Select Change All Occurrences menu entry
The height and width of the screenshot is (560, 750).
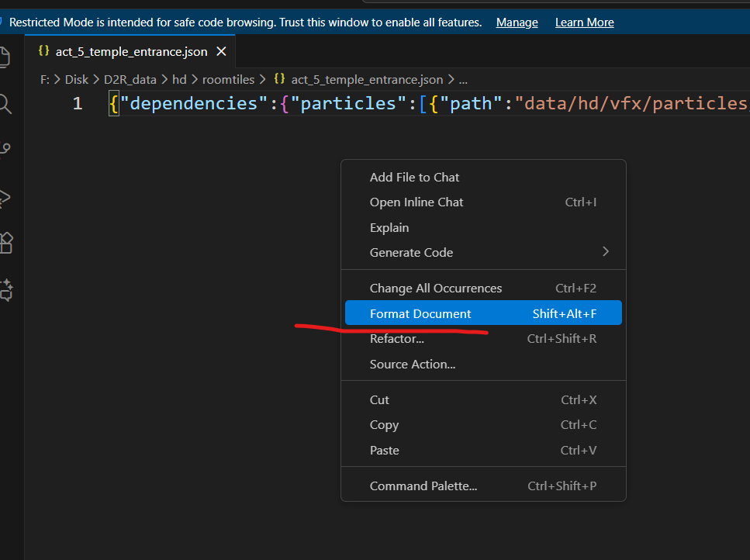tap(436, 289)
